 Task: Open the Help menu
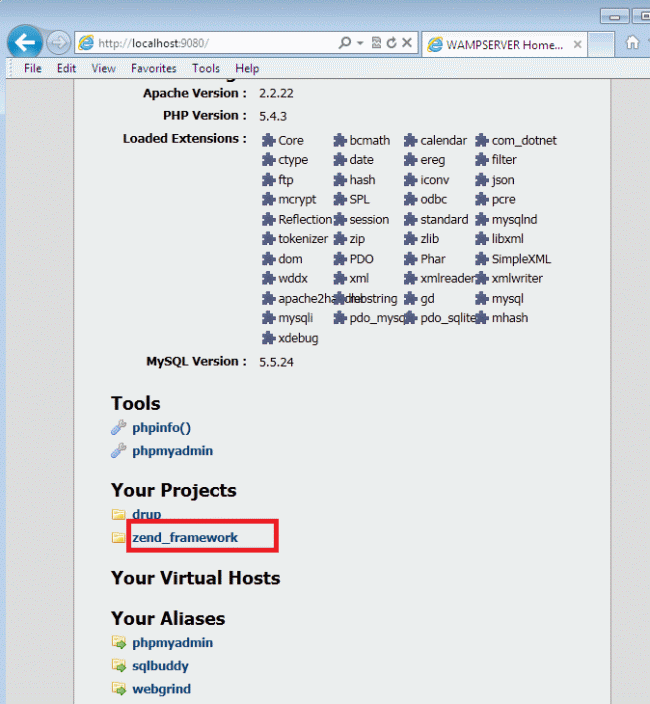(x=247, y=68)
